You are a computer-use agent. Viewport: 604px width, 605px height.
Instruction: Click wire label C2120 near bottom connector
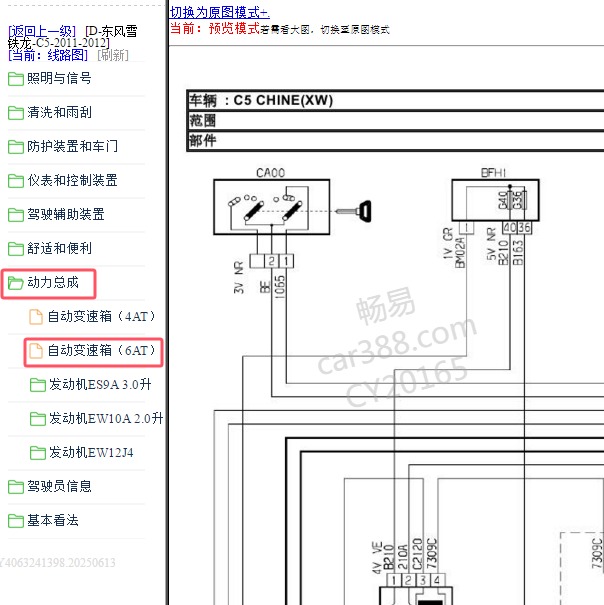coord(418,554)
